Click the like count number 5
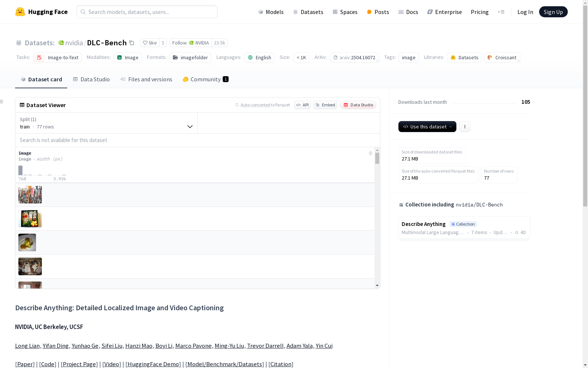Screen dimensions: 588x368 click(x=163, y=43)
